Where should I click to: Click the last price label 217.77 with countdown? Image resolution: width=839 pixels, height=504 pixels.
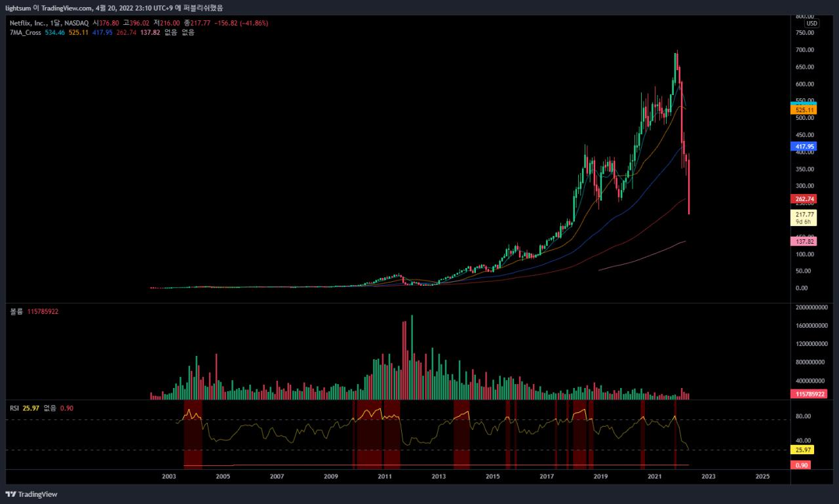803,218
